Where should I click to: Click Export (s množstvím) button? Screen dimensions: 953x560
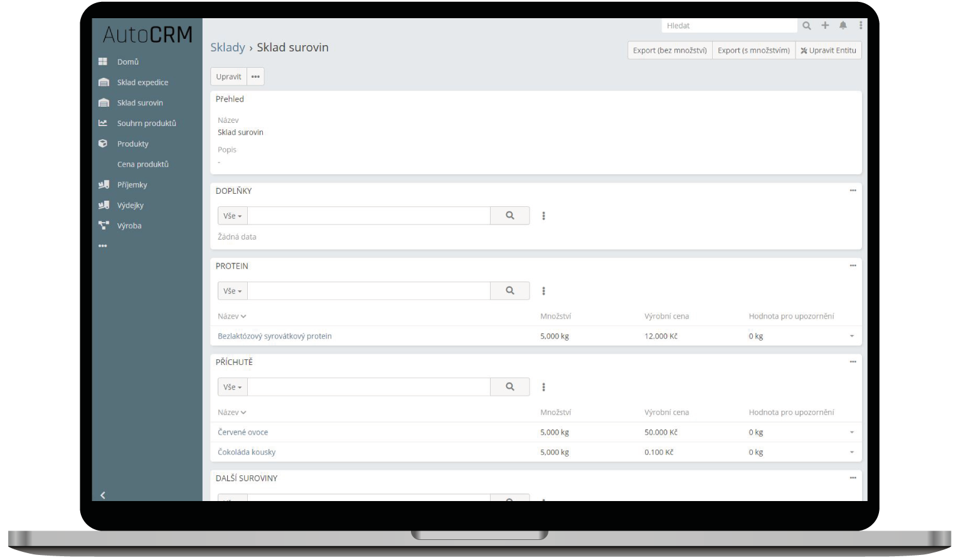tap(753, 51)
